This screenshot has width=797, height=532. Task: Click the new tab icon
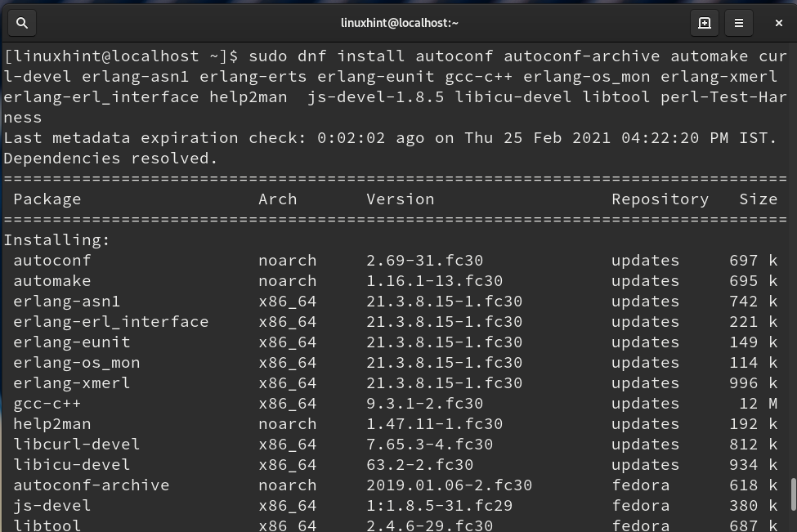pyautogui.click(x=704, y=23)
